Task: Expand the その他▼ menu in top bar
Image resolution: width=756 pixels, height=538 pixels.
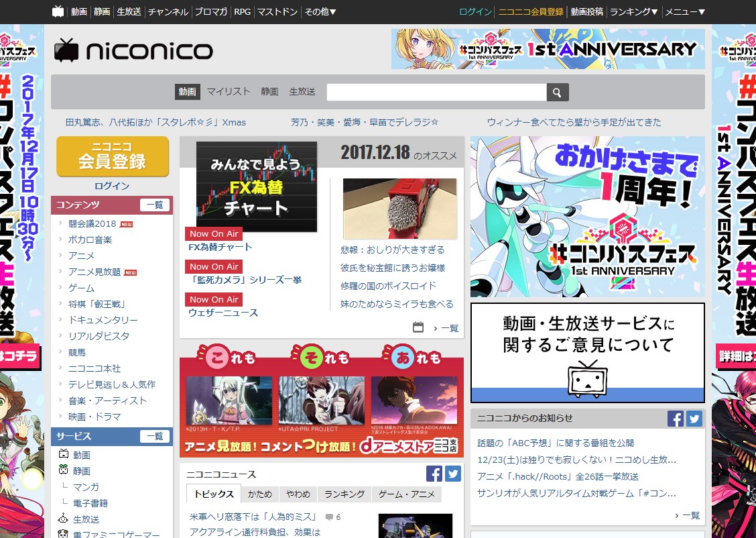Action: pyautogui.click(x=320, y=11)
